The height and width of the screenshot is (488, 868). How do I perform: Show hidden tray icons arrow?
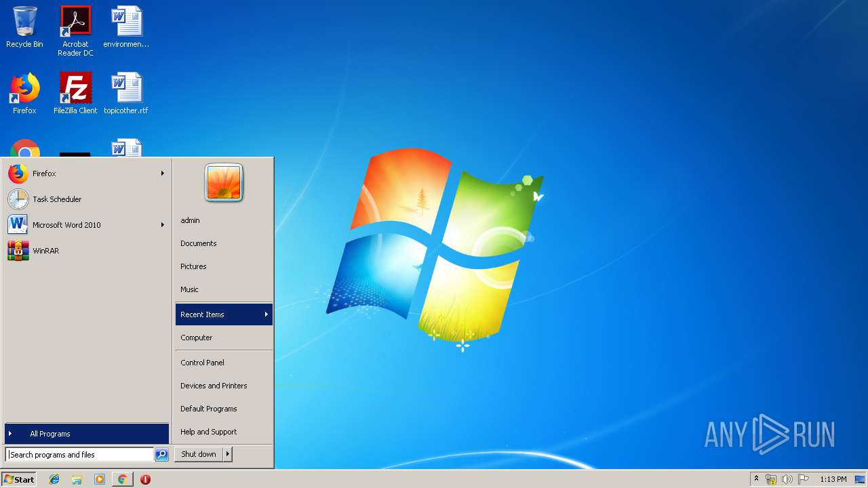point(756,479)
